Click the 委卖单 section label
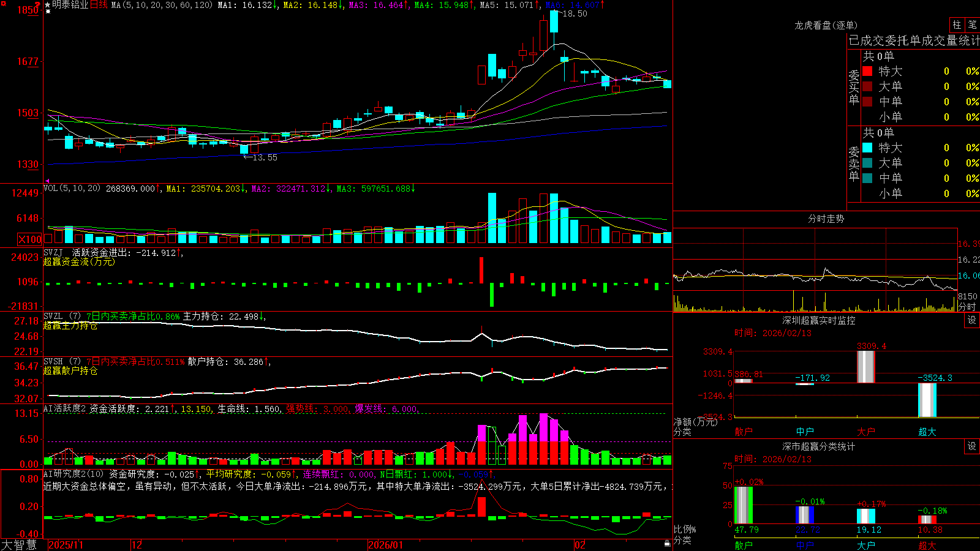The image size is (980, 551). (854, 163)
